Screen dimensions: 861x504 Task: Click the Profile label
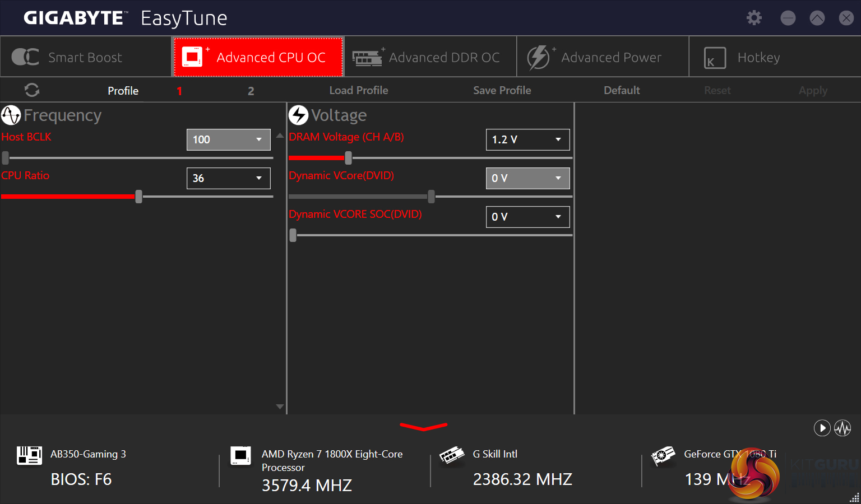[123, 91]
